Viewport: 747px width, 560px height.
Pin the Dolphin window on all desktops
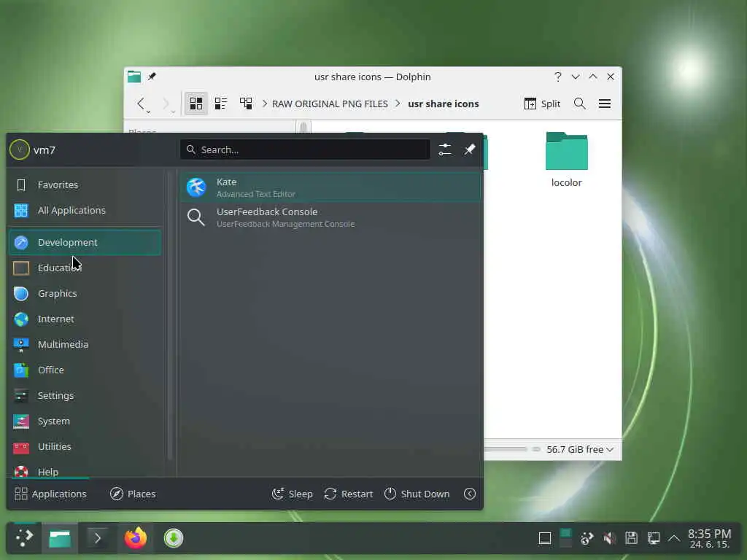click(x=152, y=77)
